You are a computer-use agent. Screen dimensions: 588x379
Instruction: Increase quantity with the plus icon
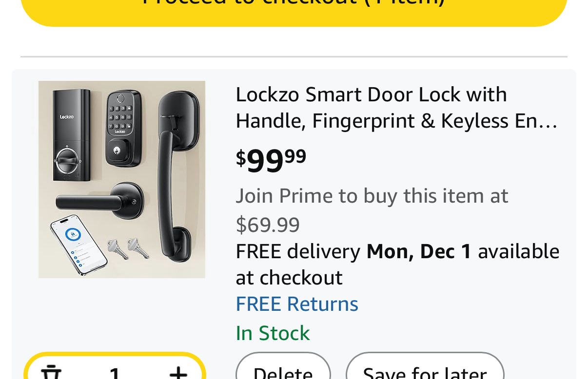(x=178, y=373)
